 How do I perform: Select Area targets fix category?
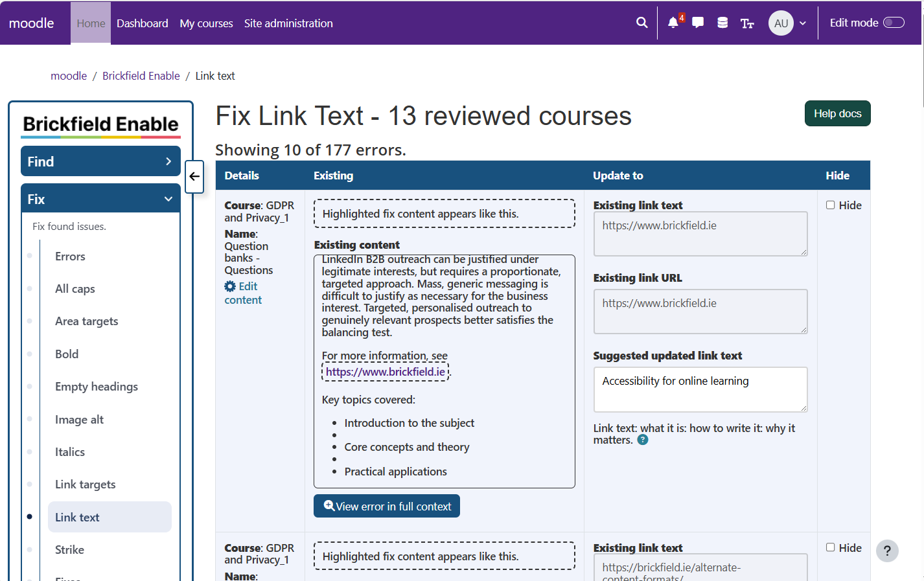tap(87, 321)
